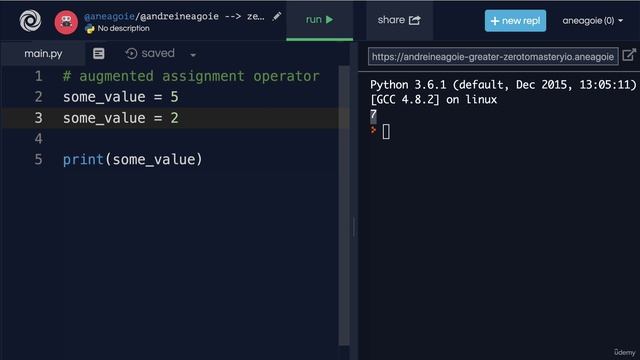Click the editor vertical scrollbar
Screen dimensions: 640x360
pos(344,206)
